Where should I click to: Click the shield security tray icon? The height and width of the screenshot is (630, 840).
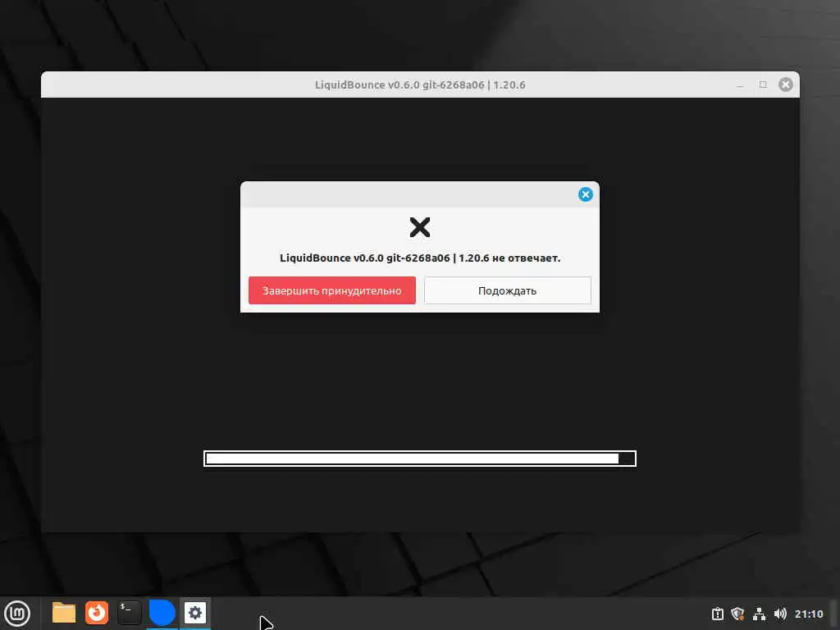coord(737,614)
